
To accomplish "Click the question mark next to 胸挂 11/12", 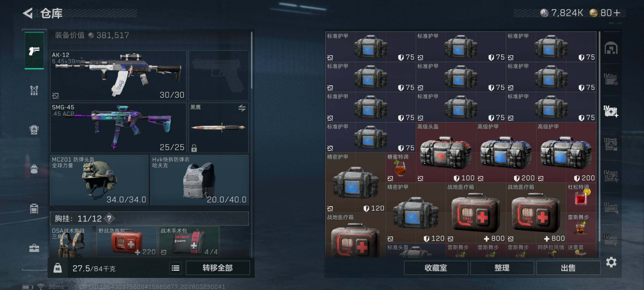I will point(109,218).
